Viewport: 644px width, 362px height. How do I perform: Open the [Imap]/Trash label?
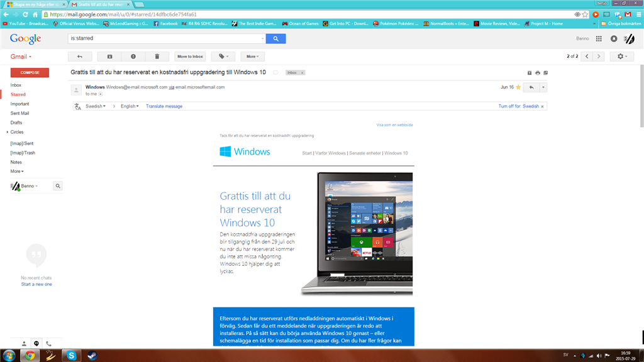pos(23,153)
